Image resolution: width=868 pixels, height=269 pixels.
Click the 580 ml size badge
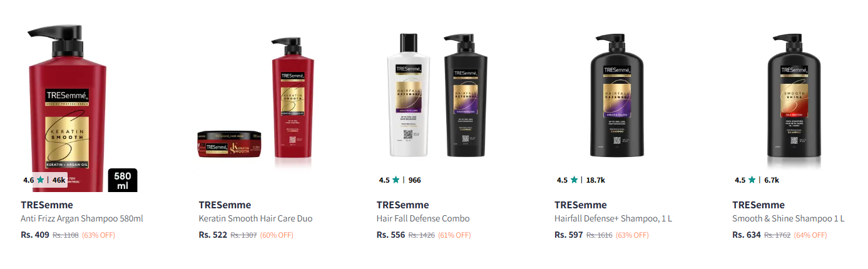[123, 180]
